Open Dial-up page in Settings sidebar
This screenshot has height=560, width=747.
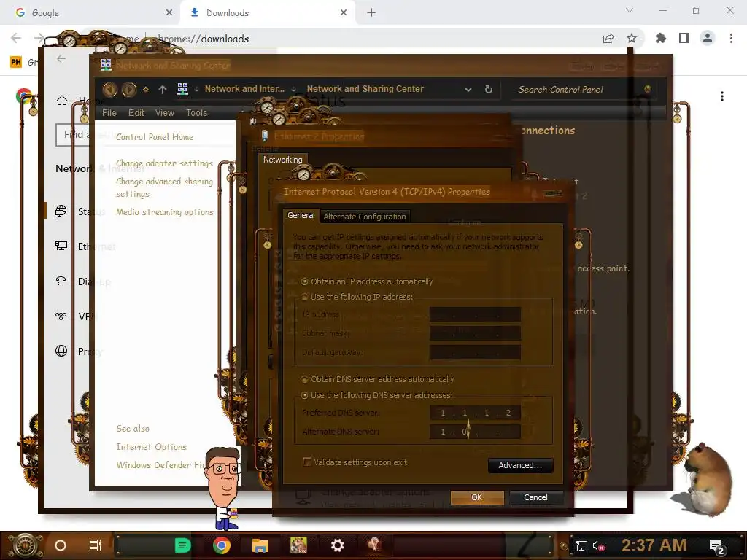(83, 281)
